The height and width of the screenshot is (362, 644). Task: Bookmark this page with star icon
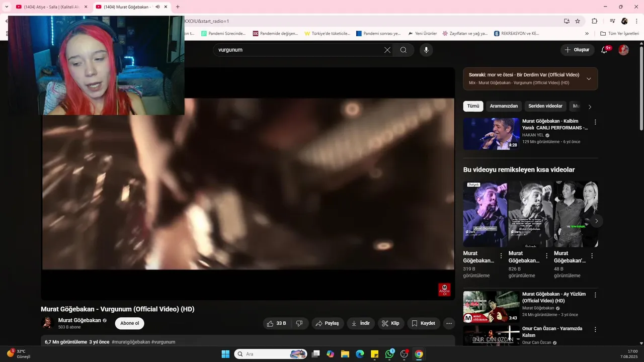[x=578, y=21]
